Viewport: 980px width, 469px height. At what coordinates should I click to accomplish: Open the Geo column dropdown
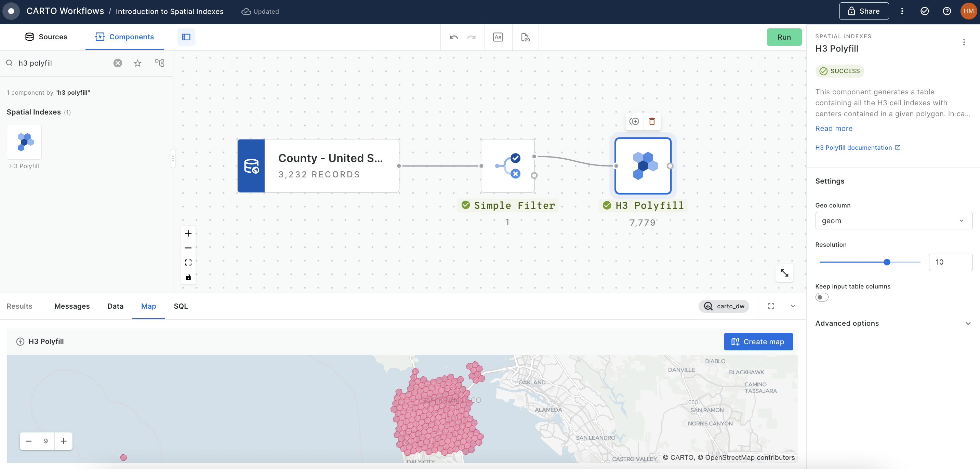click(x=893, y=220)
